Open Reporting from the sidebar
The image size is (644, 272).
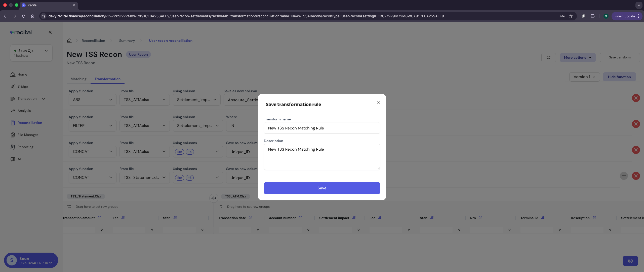pos(25,147)
